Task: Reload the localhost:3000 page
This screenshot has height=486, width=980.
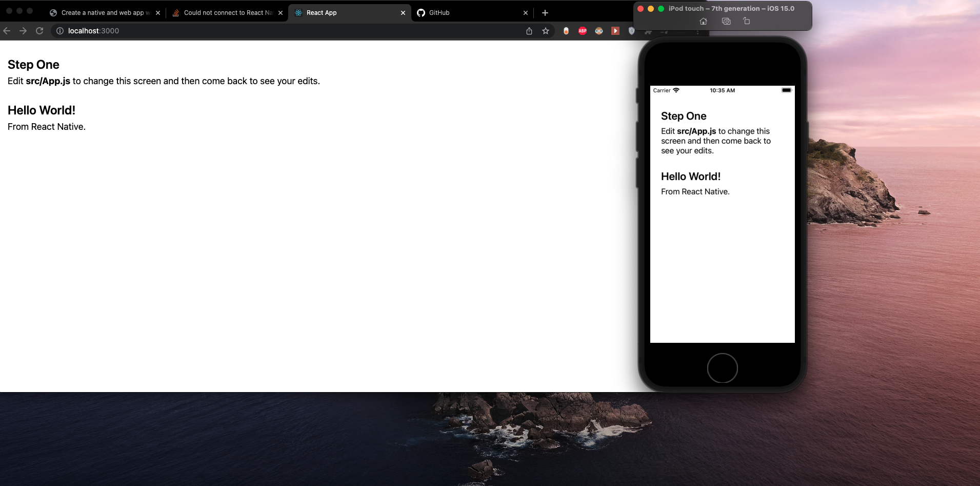Action: [x=39, y=31]
